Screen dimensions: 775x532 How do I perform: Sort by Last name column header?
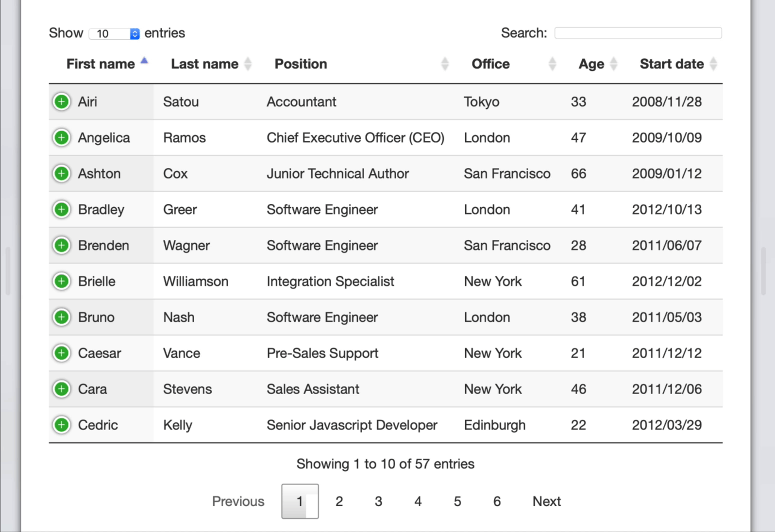click(x=204, y=64)
